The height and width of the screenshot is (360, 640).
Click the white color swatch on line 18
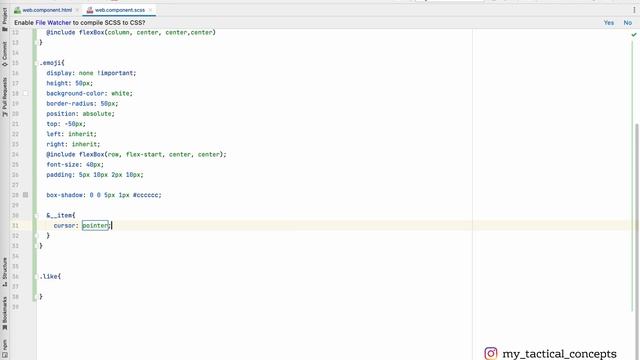click(25, 93)
